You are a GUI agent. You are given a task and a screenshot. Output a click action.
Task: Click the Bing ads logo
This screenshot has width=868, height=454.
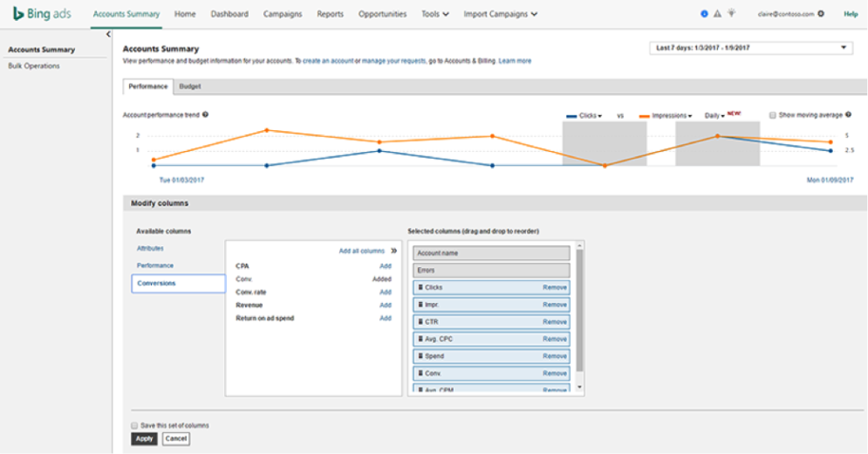coord(42,14)
